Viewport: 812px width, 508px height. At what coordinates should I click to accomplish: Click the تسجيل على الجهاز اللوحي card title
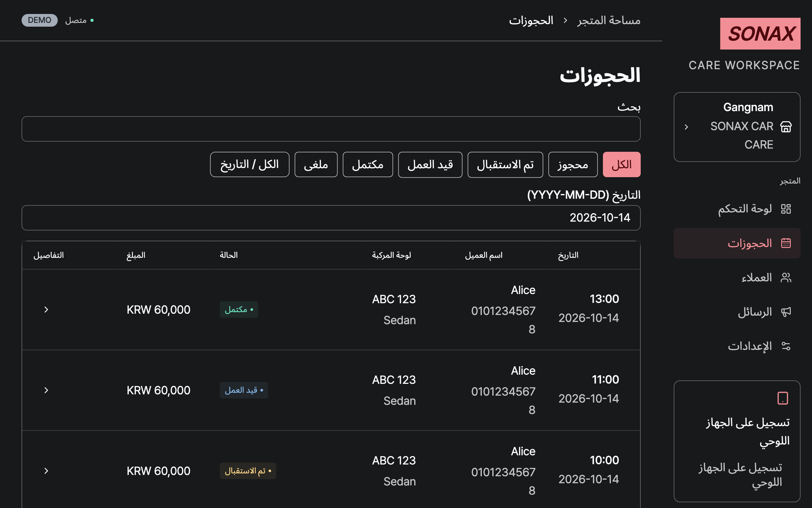point(748,431)
